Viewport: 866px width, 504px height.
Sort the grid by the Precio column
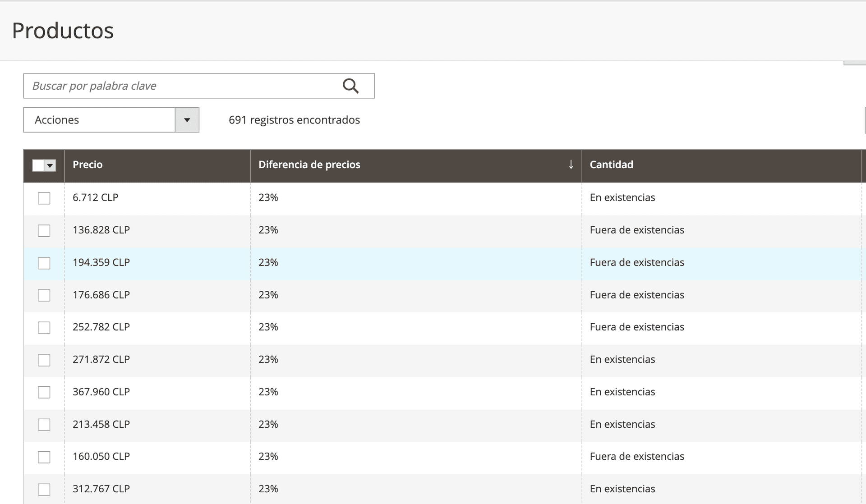(x=88, y=165)
